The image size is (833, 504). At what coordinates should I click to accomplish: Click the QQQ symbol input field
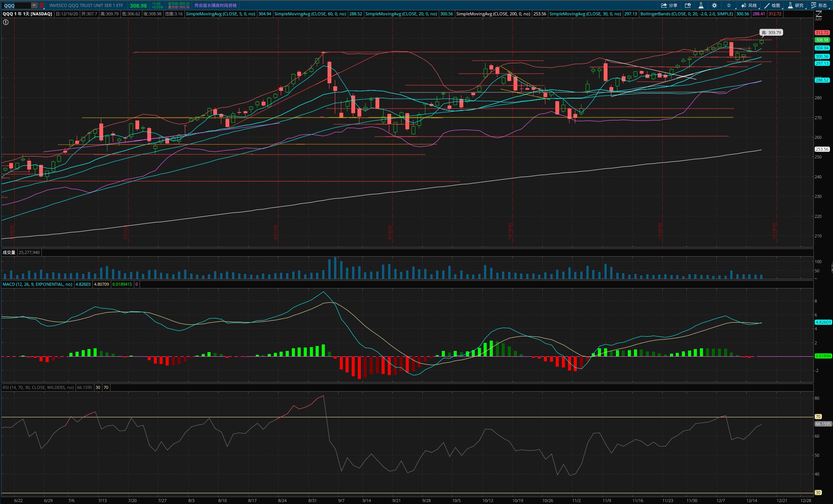(16, 5)
